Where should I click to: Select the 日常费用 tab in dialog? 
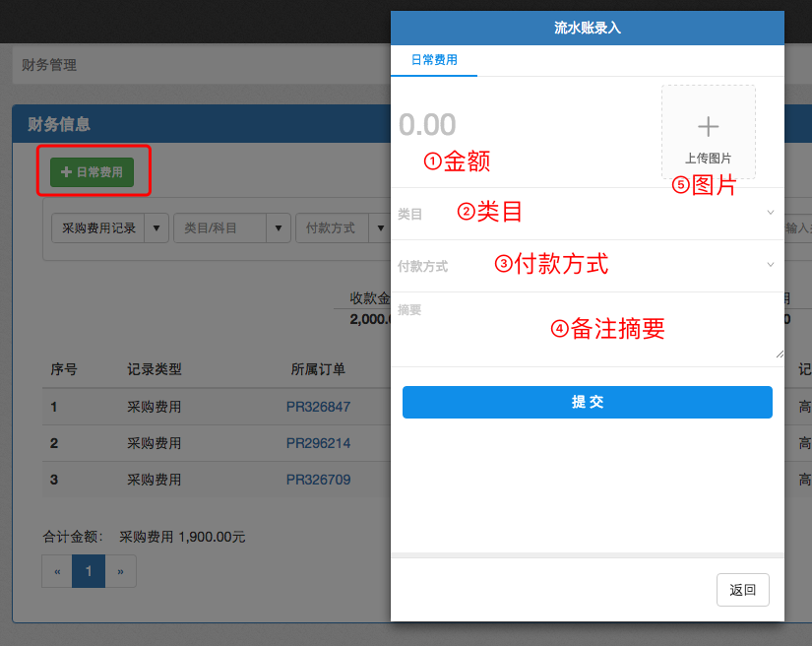tap(433, 60)
